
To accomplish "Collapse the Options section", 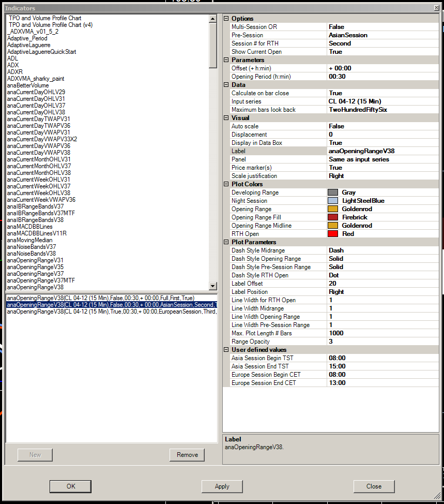I will coord(226,19).
